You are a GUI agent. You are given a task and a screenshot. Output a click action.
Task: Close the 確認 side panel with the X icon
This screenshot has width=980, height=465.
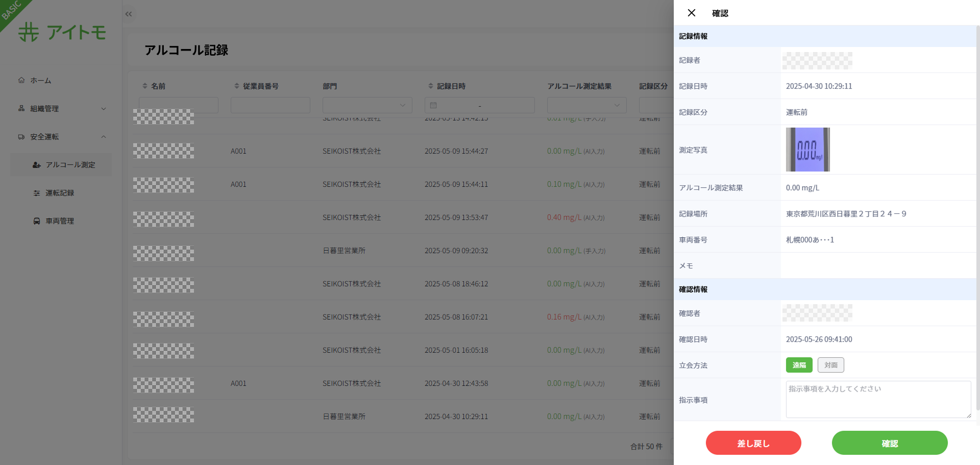(x=692, y=13)
